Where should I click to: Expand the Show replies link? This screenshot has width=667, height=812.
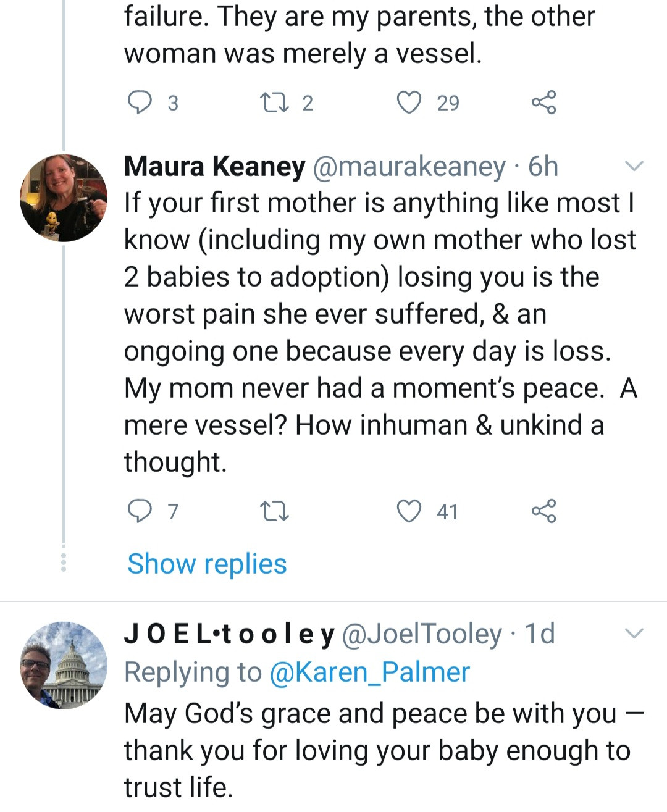[207, 564]
